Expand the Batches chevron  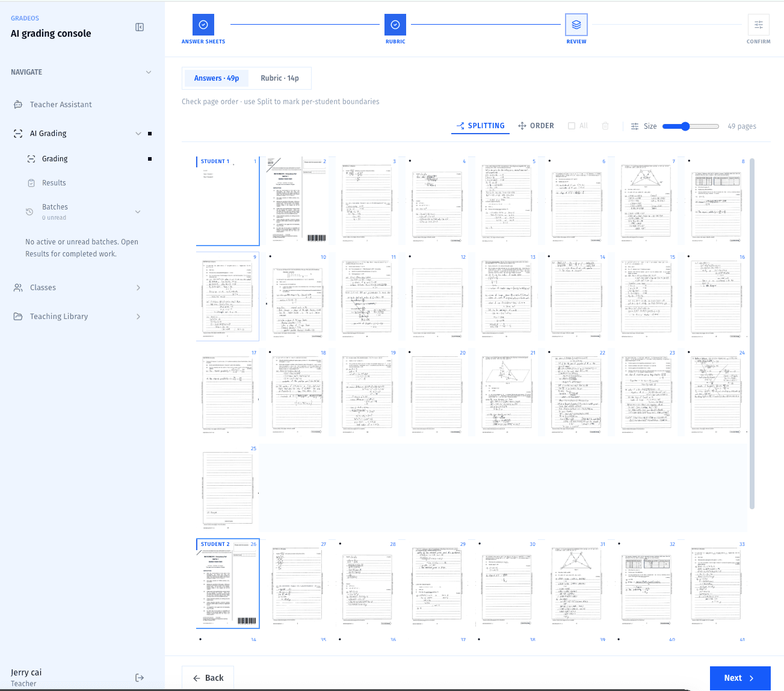tap(138, 212)
